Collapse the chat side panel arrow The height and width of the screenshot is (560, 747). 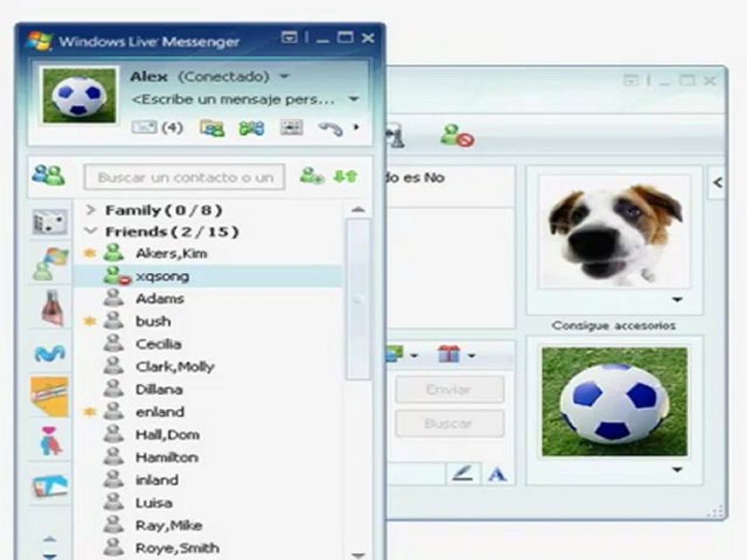(718, 183)
